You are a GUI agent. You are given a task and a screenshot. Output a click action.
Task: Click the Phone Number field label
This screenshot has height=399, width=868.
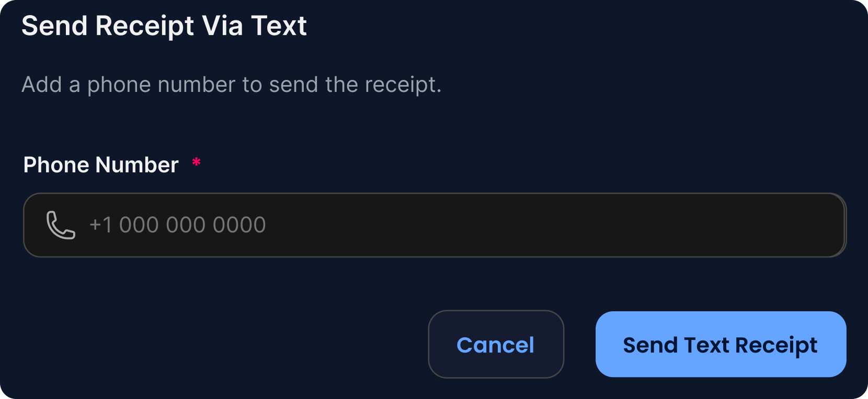[x=101, y=165]
